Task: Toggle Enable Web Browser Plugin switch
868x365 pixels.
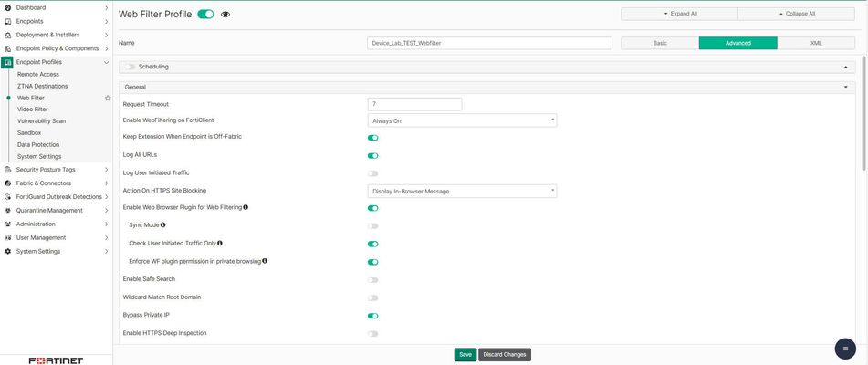Action: pyautogui.click(x=373, y=208)
